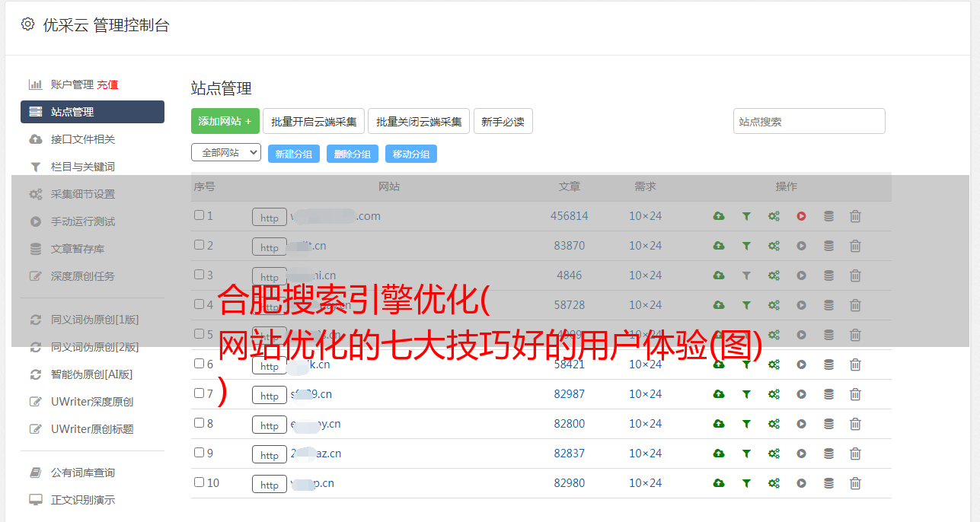Image resolution: width=980 pixels, height=522 pixels.
Task: Click the cloud upload icon in row 10
Action: [x=719, y=483]
